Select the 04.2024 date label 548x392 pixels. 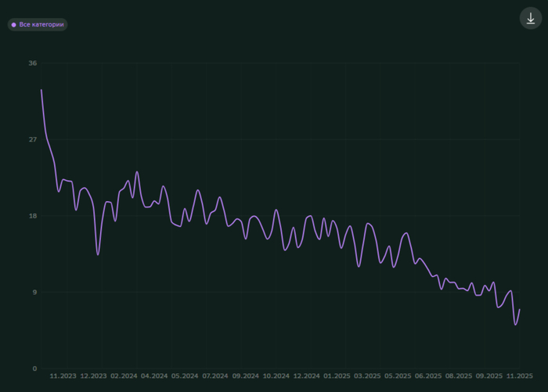tap(154, 376)
